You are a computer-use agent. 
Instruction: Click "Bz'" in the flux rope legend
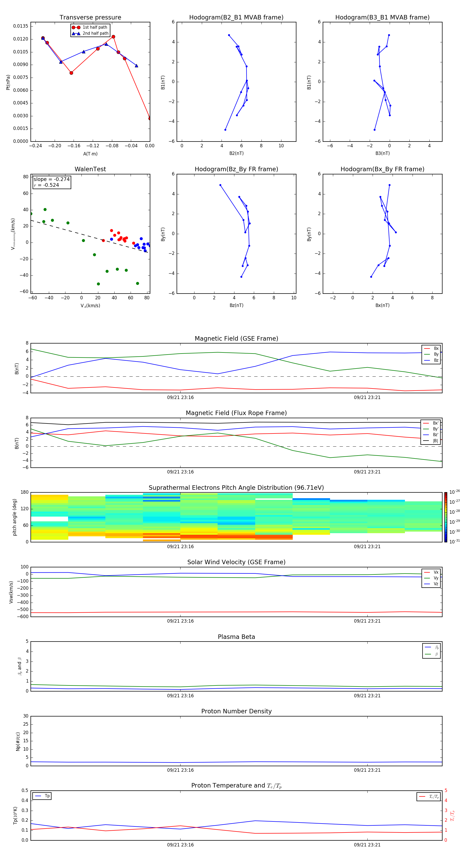431,435
